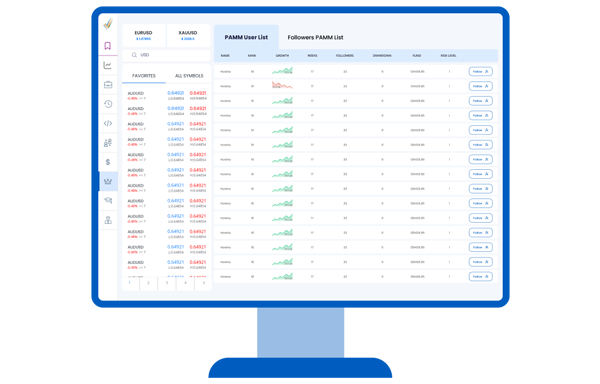Image resolution: width=600 pixels, height=384 pixels.
Task: Select the EURUSD quote card
Action: point(143,35)
